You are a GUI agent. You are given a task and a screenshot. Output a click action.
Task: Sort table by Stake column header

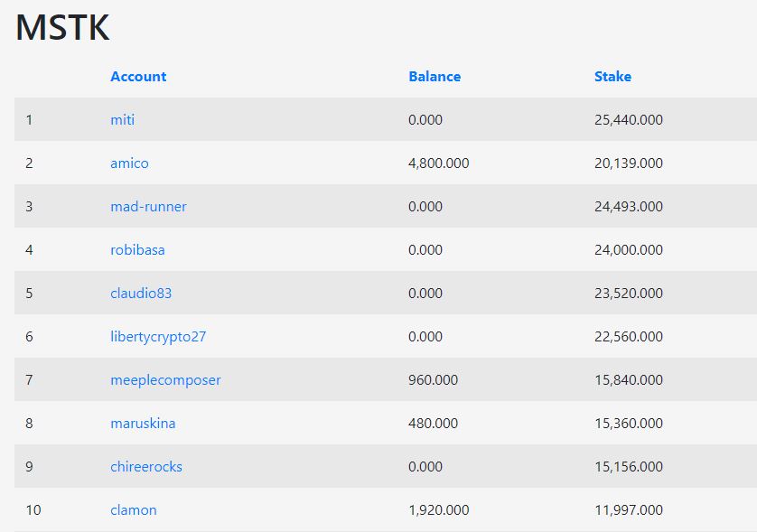(x=612, y=77)
